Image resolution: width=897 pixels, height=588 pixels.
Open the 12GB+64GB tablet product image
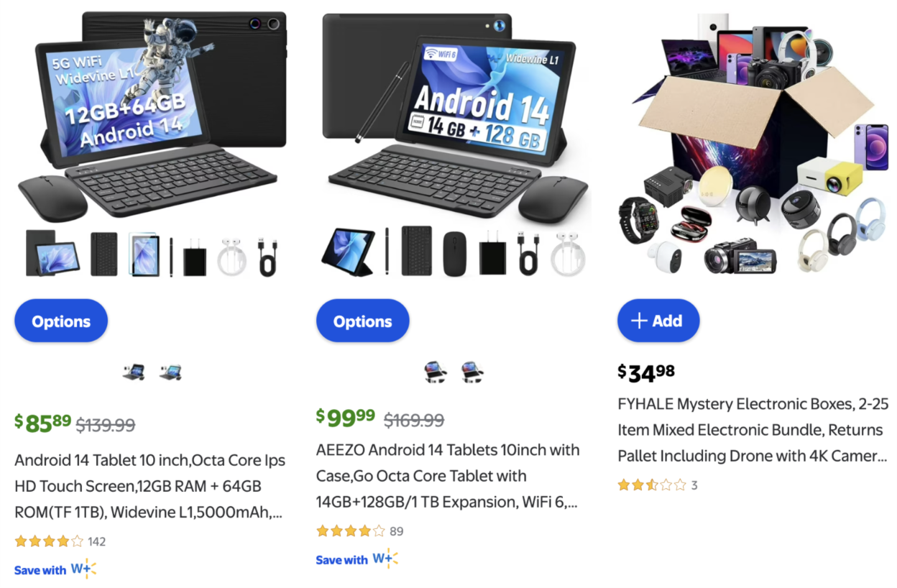pyautogui.click(x=150, y=144)
